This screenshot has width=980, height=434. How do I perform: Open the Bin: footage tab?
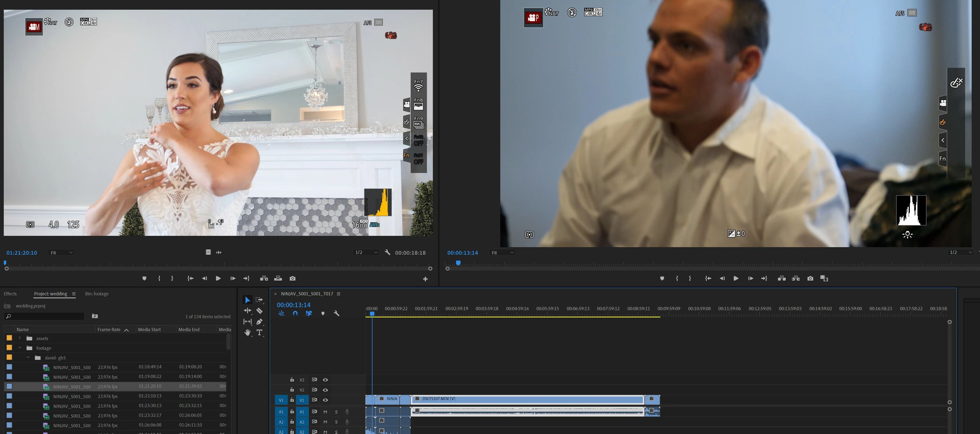97,294
